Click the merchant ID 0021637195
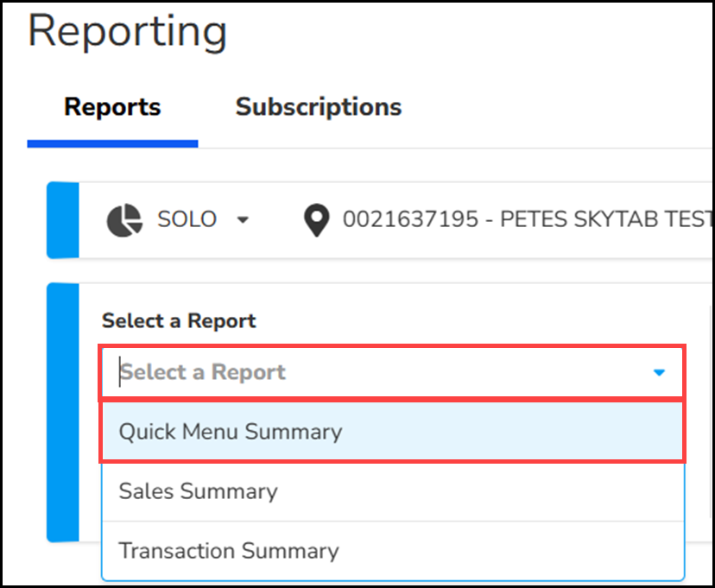715x588 pixels. coord(410,220)
